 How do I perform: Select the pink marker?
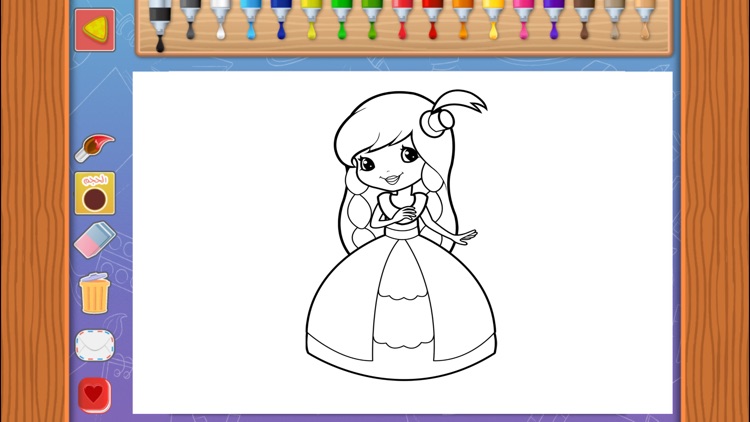click(x=523, y=19)
